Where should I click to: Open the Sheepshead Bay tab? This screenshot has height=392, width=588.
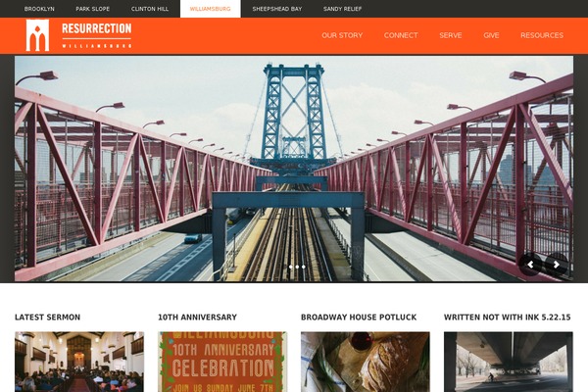(x=277, y=9)
